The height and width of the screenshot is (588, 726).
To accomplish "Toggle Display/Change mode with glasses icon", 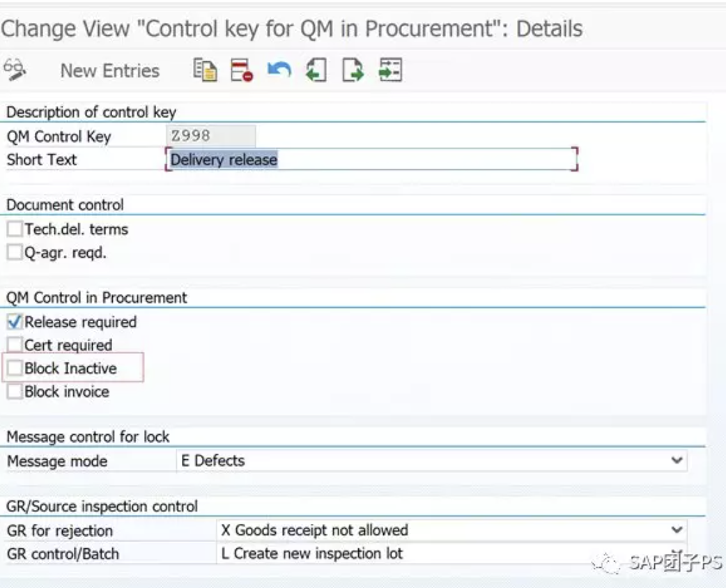I will point(14,69).
